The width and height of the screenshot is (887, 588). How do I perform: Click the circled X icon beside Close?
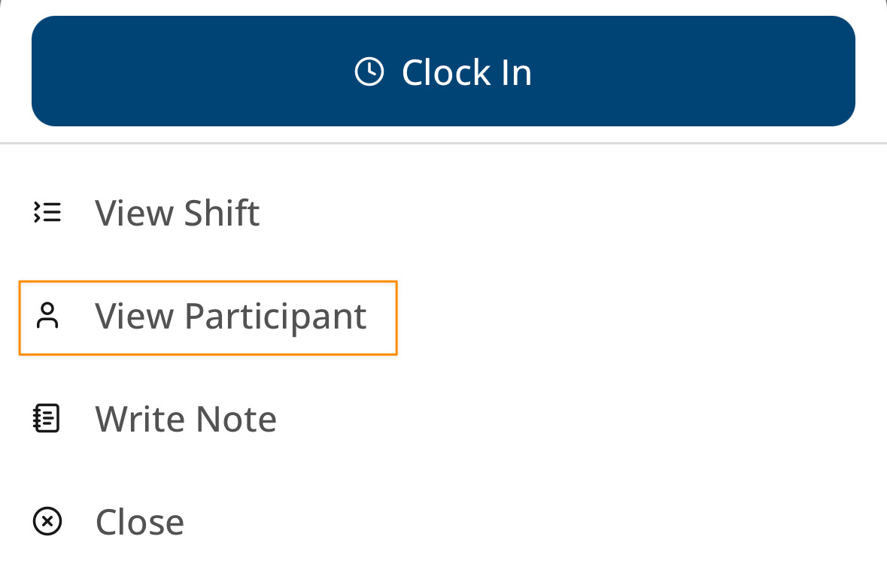pyautogui.click(x=48, y=521)
